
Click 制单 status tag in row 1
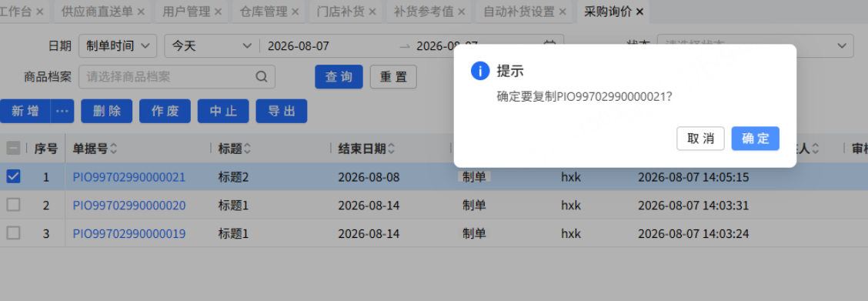(x=474, y=176)
